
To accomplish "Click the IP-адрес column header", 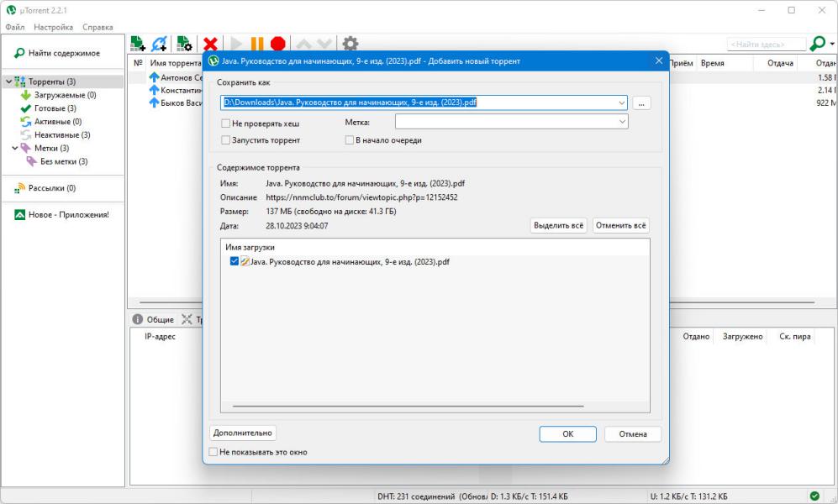I will coord(160,336).
